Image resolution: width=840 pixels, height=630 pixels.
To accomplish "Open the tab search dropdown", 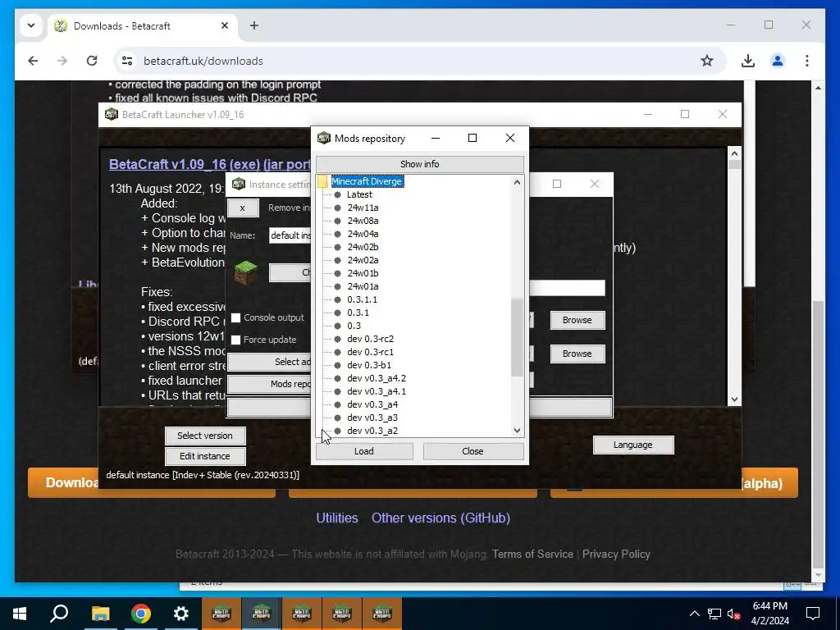I will (x=31, y=25).
